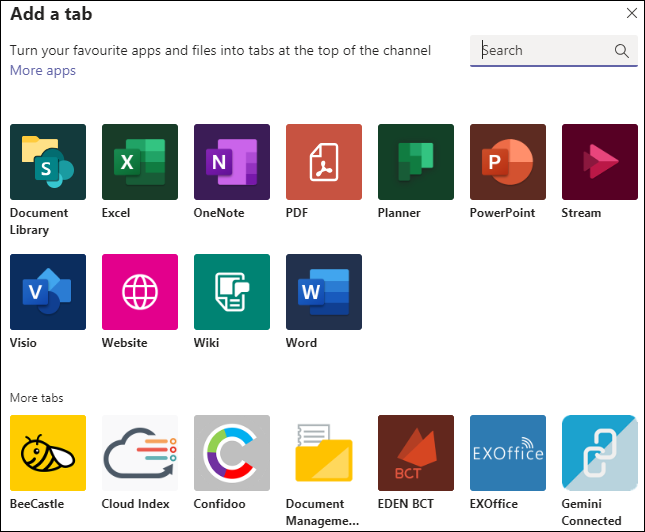Open the EDEN BCT app tile
The image size is (645, 532).
point(416,453)
